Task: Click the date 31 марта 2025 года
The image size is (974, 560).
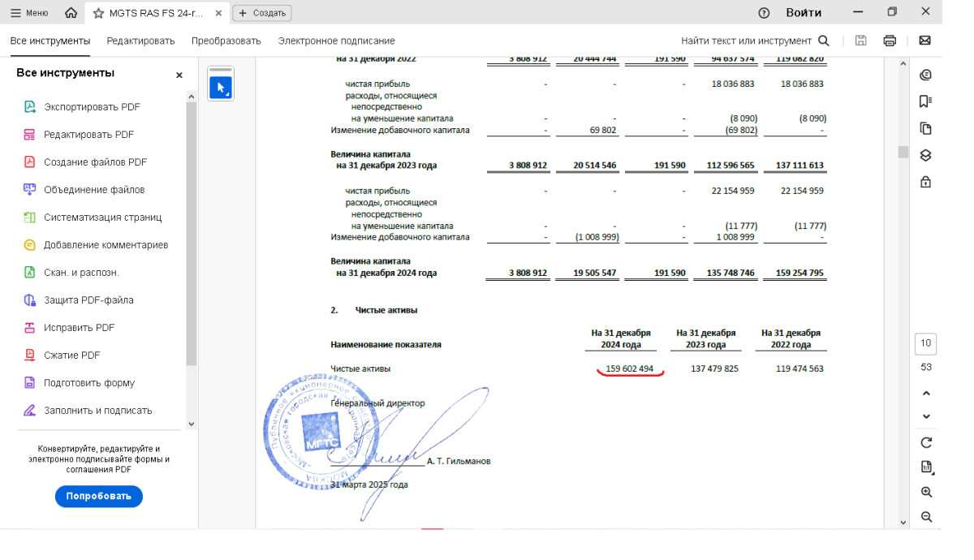Action: [369, 485]
